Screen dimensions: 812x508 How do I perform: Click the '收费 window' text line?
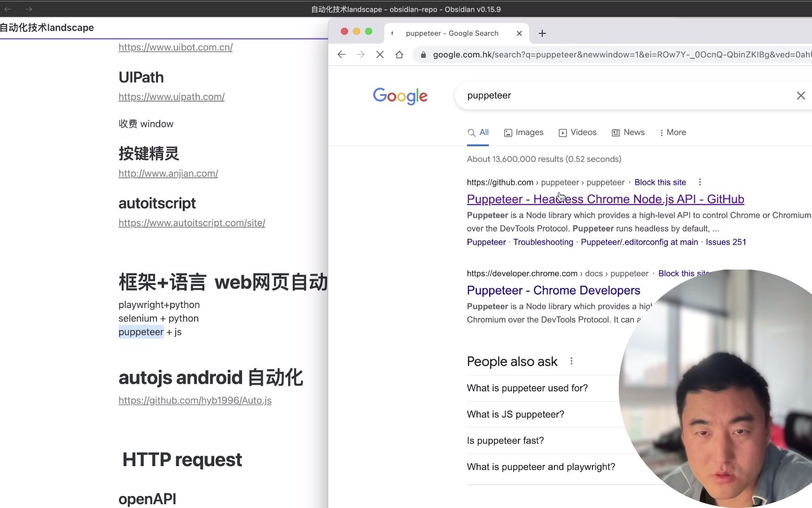[x=146, y=124]
